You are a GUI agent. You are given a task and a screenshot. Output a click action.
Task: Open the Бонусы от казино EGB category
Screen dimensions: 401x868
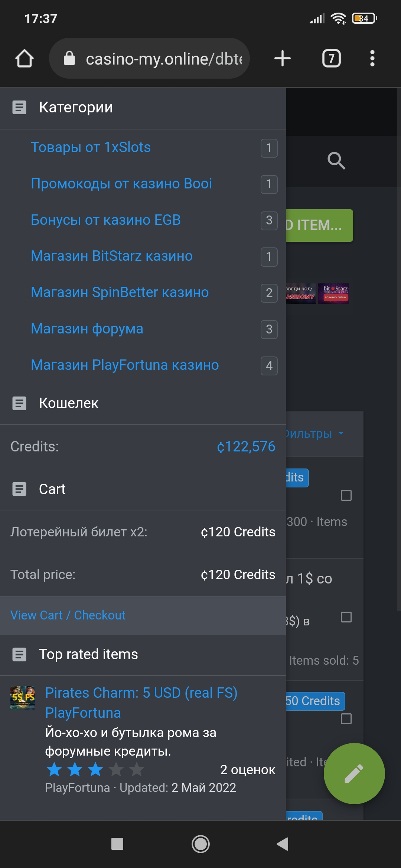(105, 220)
